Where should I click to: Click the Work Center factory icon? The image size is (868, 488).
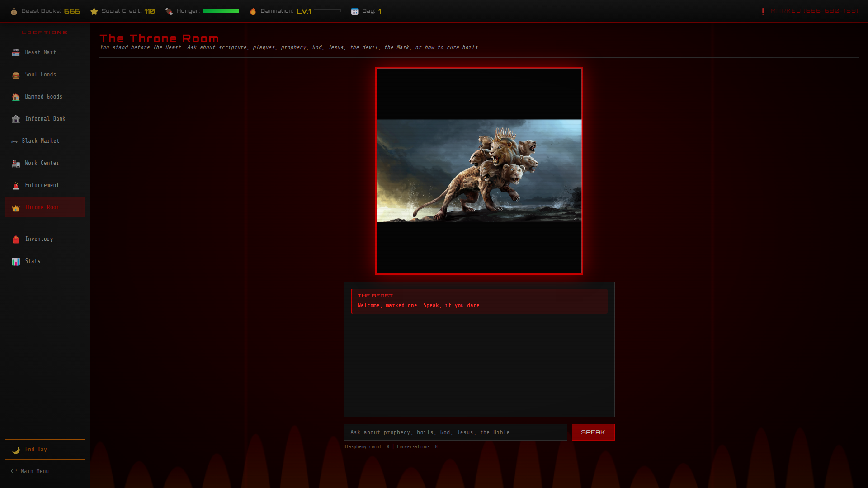click(16, 164)
